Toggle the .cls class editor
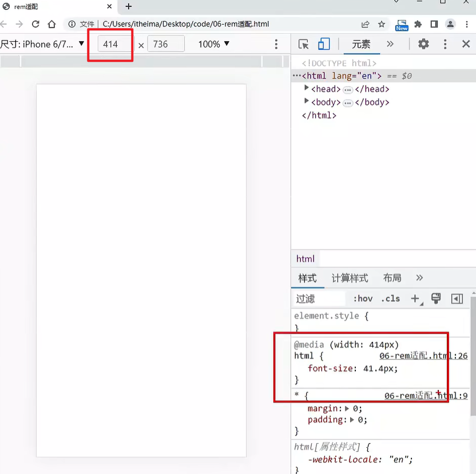 click(391, 298)
